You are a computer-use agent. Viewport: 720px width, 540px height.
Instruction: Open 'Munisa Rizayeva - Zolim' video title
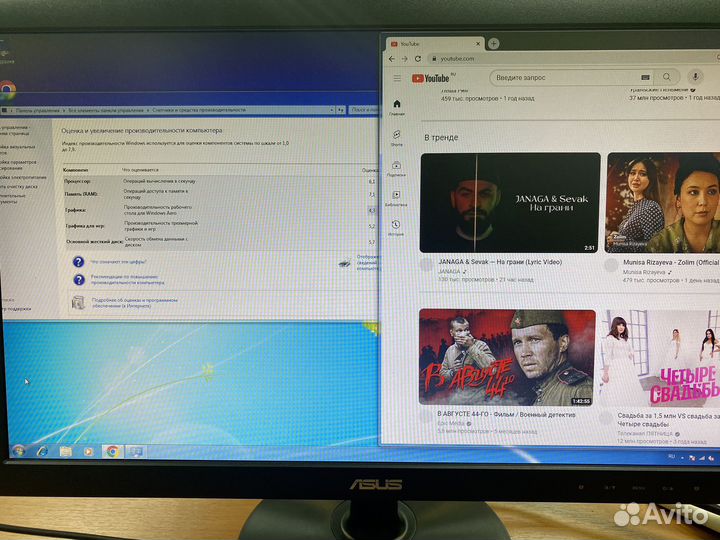coord(671,262)
